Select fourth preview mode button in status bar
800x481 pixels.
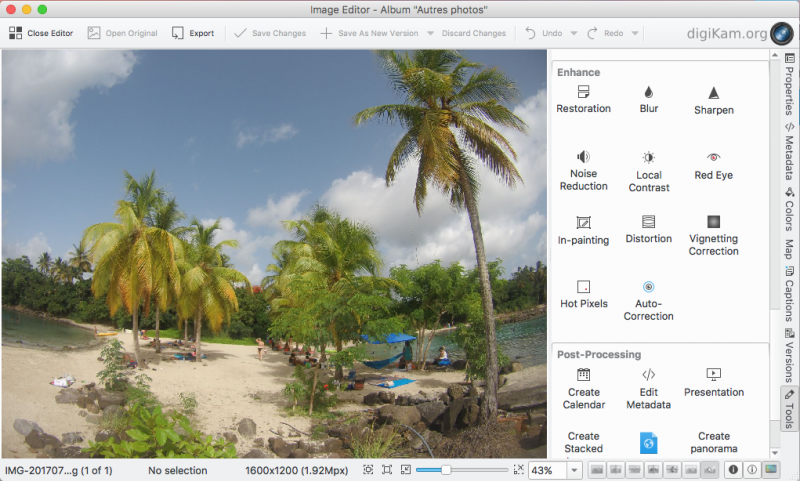click(x=654, y=470)
